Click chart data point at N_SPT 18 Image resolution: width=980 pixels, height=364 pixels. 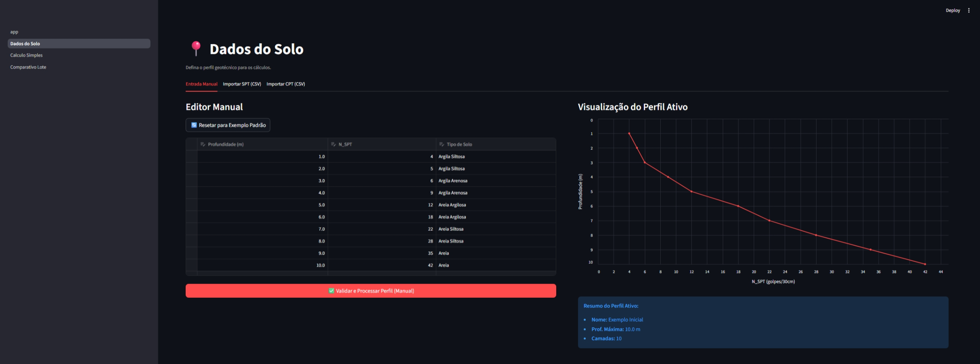pos(738,206)
